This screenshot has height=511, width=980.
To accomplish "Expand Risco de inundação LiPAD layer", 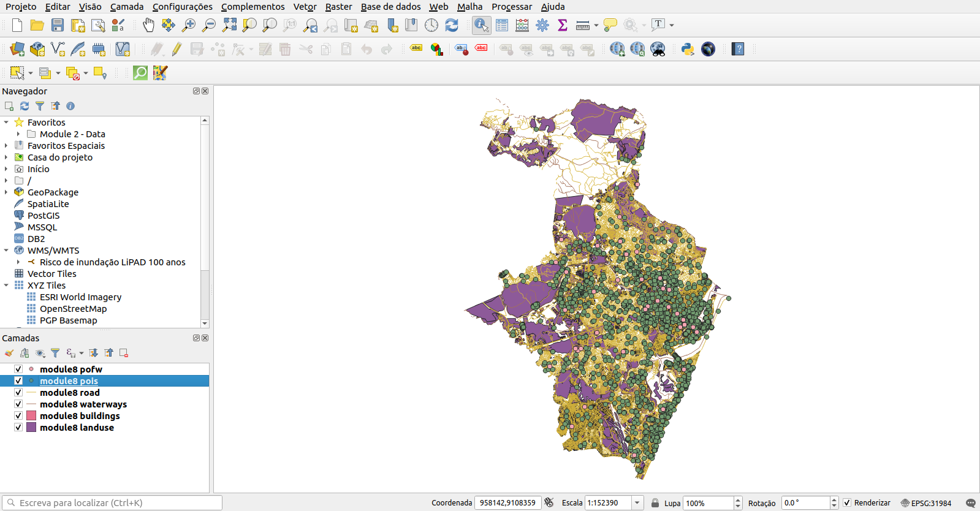I will (x=18, y=262).
